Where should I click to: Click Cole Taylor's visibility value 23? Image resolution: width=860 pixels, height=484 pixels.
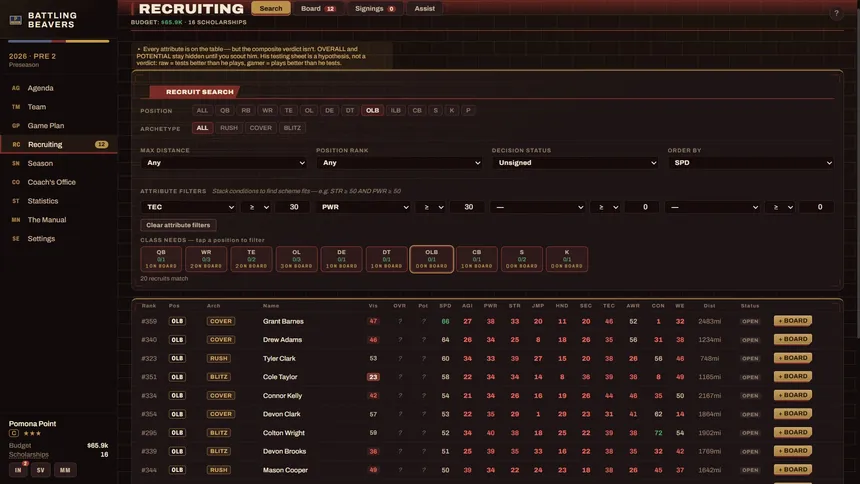coord(373,377)
